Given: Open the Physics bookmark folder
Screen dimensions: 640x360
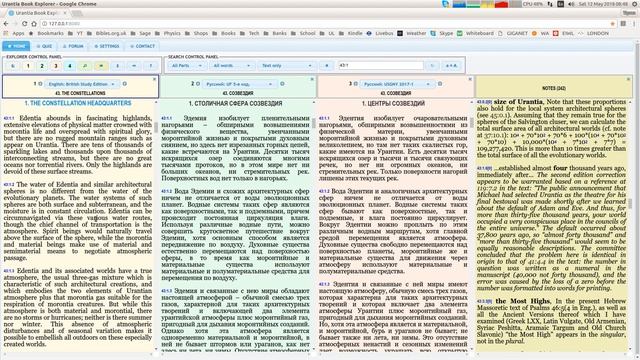Looking at the screenshot, I should [169, 33].
